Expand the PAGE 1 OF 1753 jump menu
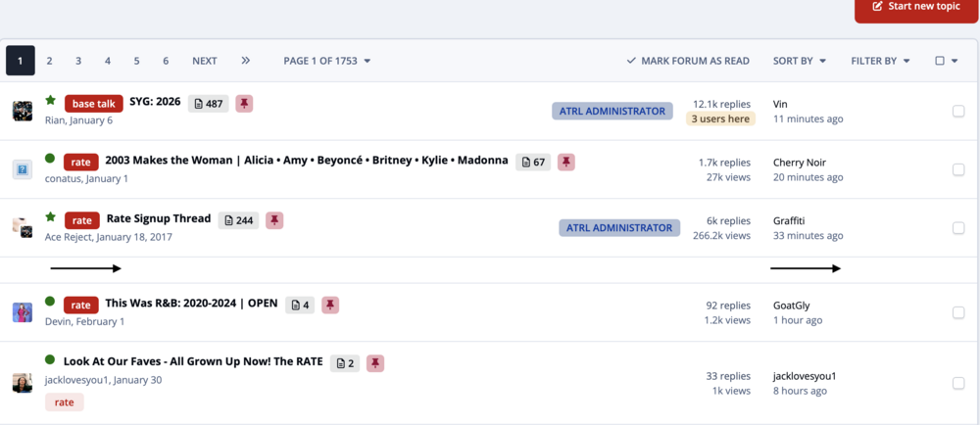Image resolution: width=980 pixels, height=425 pixels. (x=327, y=61)
